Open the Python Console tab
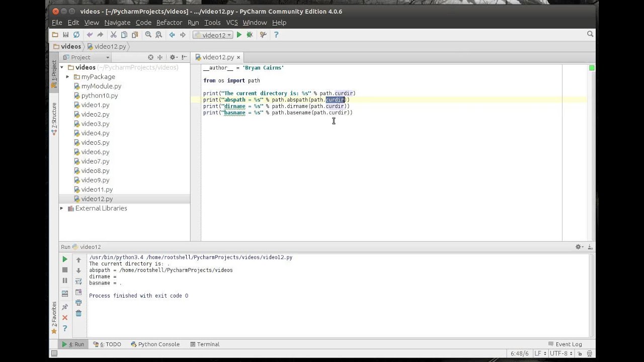The width and height of the screenshot is (644, 362). pos(155,344)
